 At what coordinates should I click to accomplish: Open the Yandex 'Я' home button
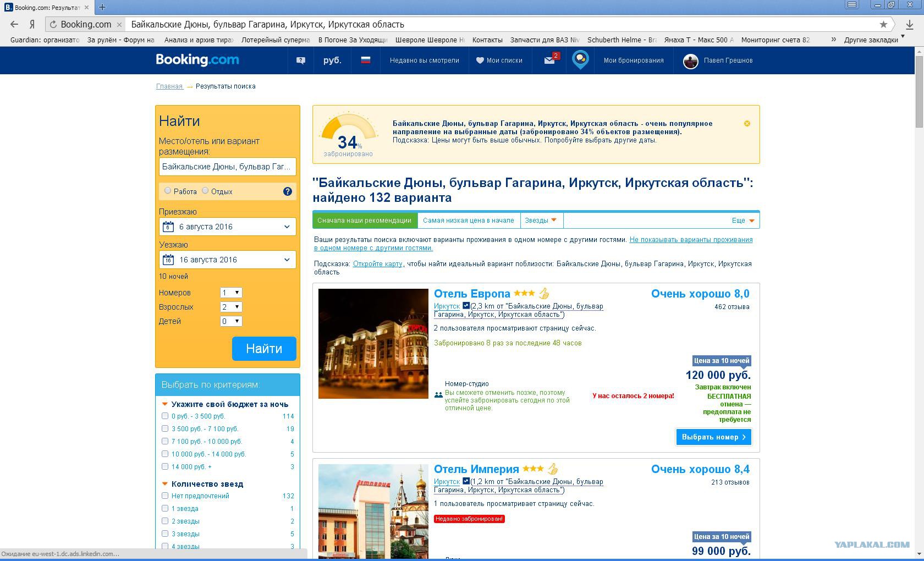pos(32,24)
